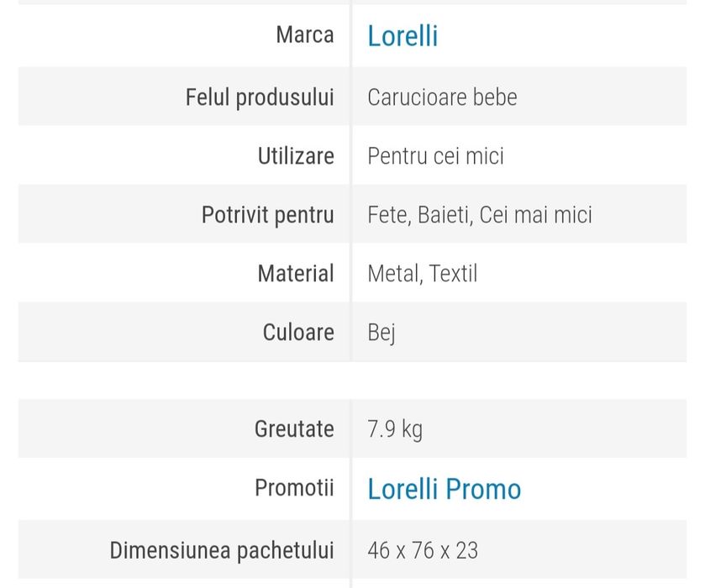
Task: Open the Lorelli brand link
Action: (x=402, y=36)
